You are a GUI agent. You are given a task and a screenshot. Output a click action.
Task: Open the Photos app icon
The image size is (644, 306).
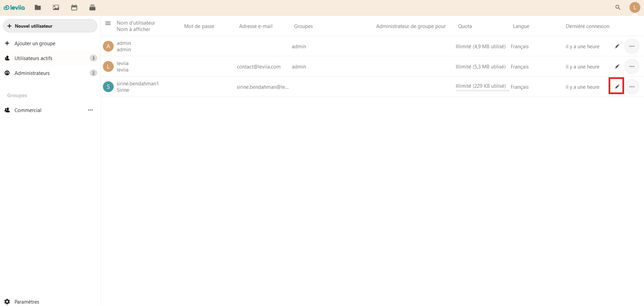(x=56, y=8)
